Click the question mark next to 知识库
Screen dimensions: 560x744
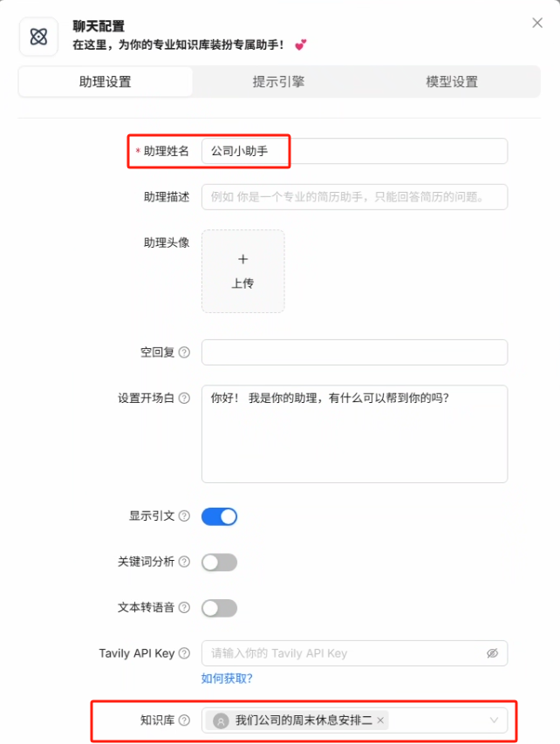coord(184,720)
